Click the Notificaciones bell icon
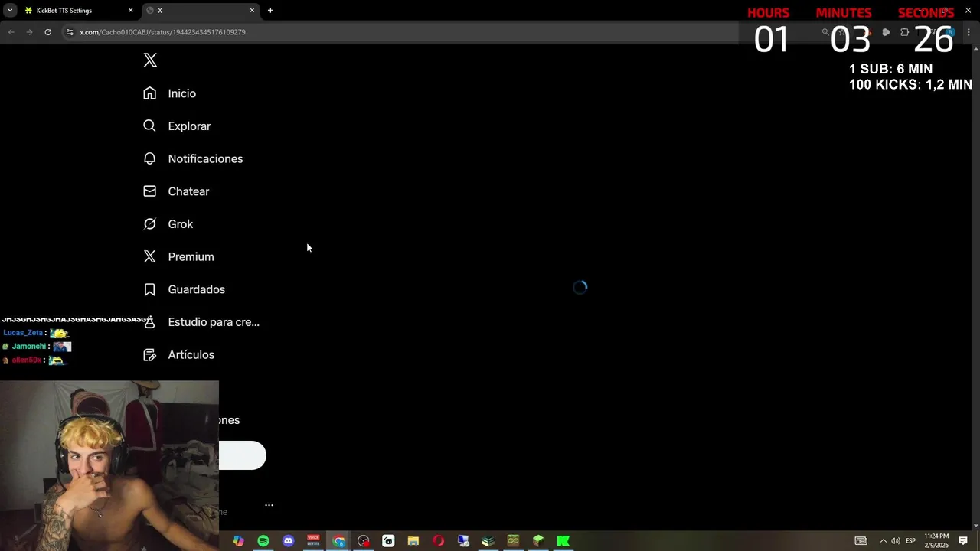The image size is (980, 551). pos(149,158)
